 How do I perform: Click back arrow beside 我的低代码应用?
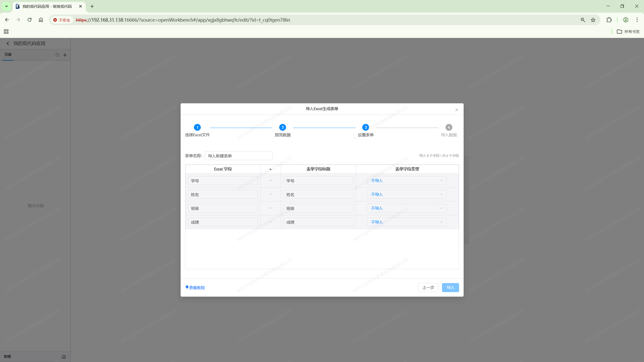(8, 43)
